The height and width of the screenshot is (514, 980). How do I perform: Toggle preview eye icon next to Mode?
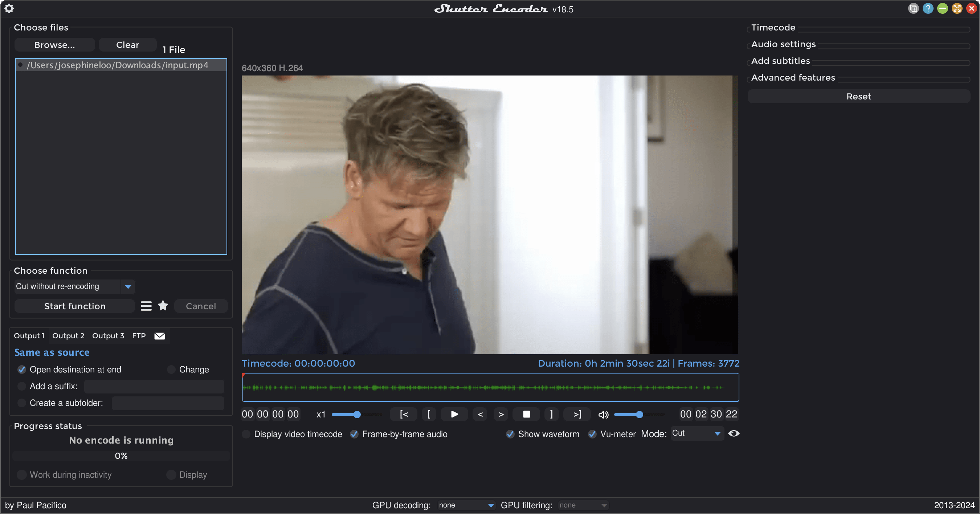[734, 433]
